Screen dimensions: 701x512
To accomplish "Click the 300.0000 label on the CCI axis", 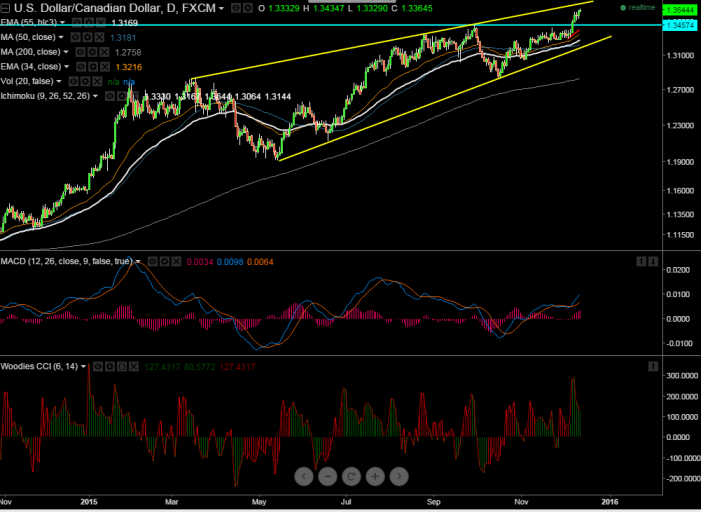I will (x=682, y=376).
